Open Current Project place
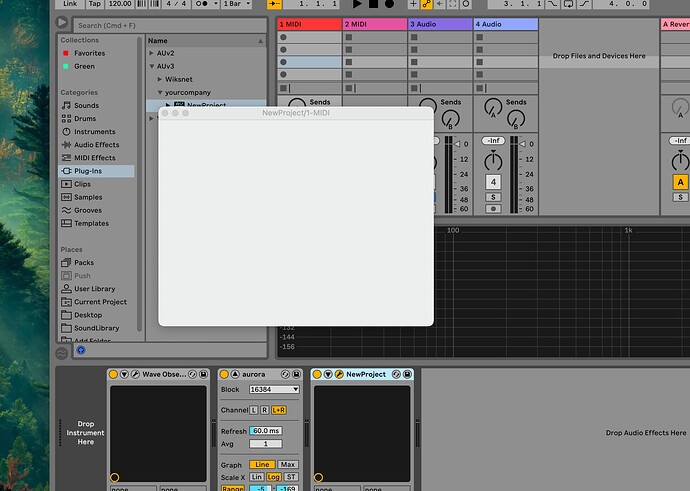The image size is (690, 491). coord(100,302)
